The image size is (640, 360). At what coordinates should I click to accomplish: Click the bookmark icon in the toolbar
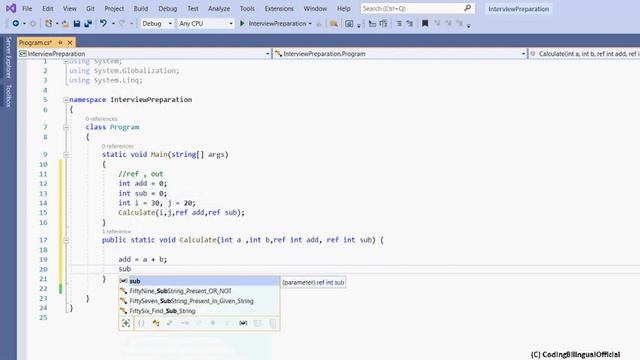(425, 24)
